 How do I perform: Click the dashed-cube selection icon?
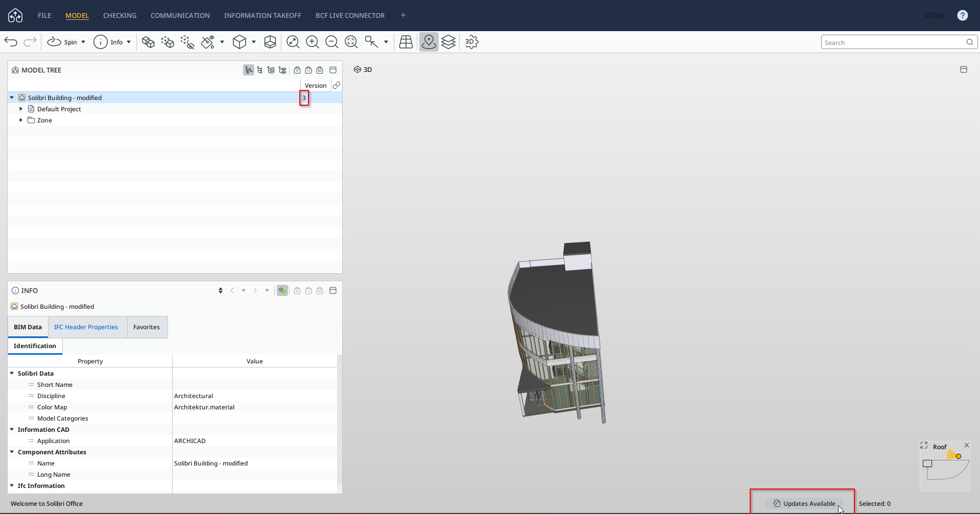pos(168,42)
